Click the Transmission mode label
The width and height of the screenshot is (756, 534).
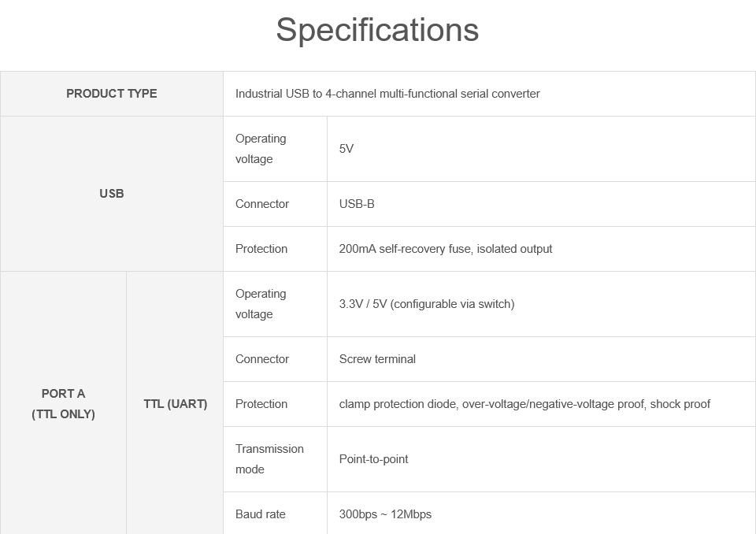(x=269, y=459)
